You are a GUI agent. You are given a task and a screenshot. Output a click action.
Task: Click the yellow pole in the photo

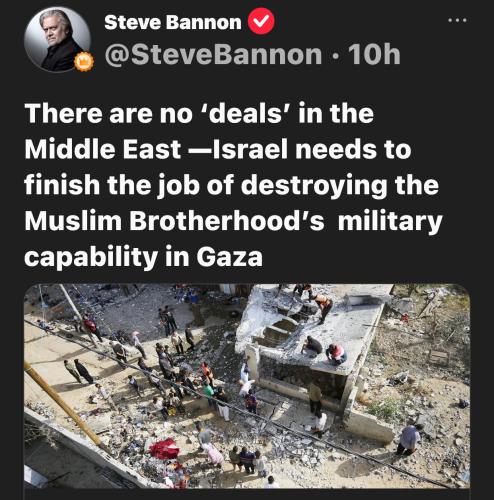[62, 403]
